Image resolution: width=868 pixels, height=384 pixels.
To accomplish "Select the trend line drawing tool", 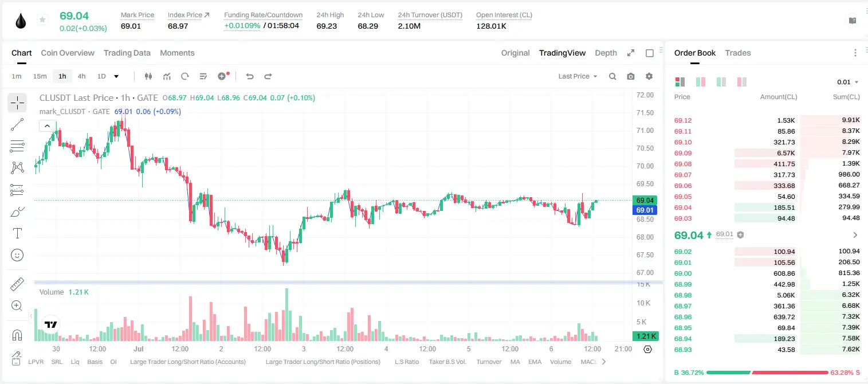I will pos(17,124).
